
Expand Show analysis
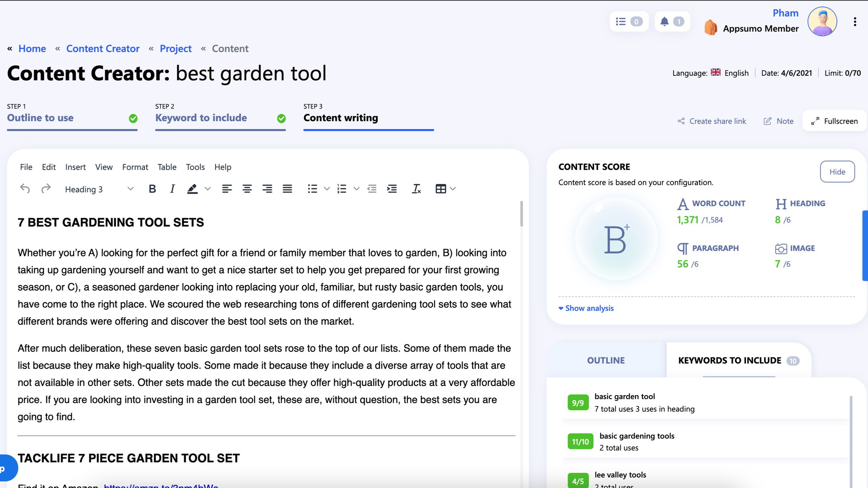tap(586, 308)
